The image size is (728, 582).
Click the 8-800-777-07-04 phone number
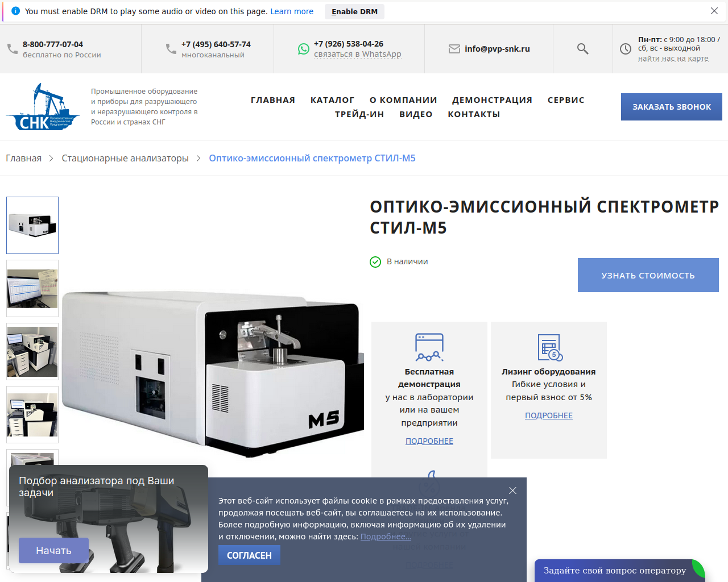[53, 44]
